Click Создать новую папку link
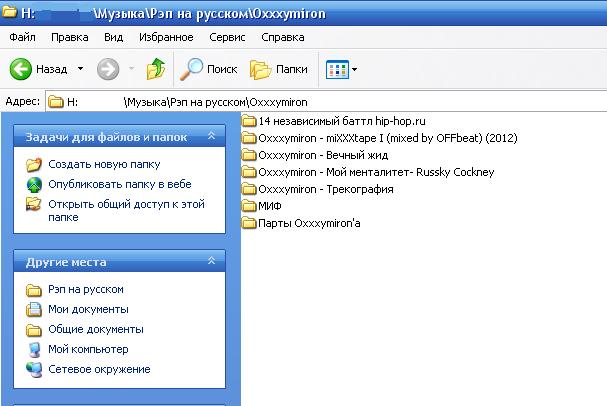This screenshot has height=406, width=607. [104, 164]
